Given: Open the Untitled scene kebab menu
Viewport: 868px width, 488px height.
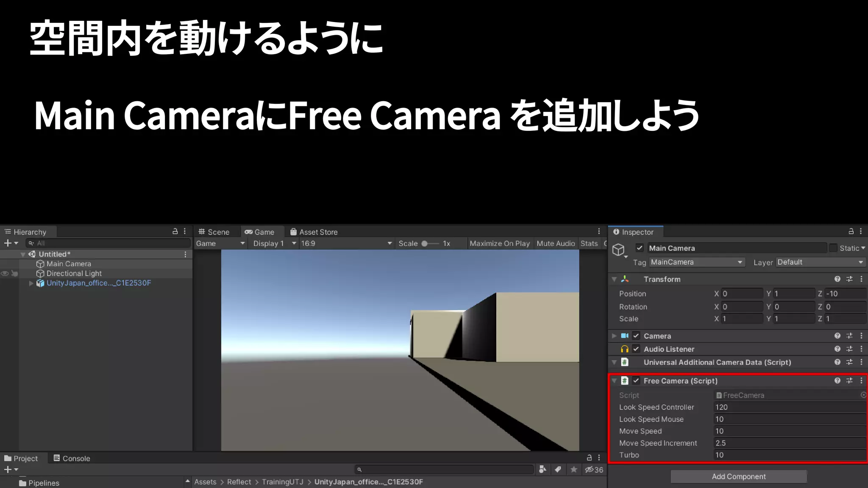Looking at the screenshot, I should pyautogui.click(x=185, y=254).
